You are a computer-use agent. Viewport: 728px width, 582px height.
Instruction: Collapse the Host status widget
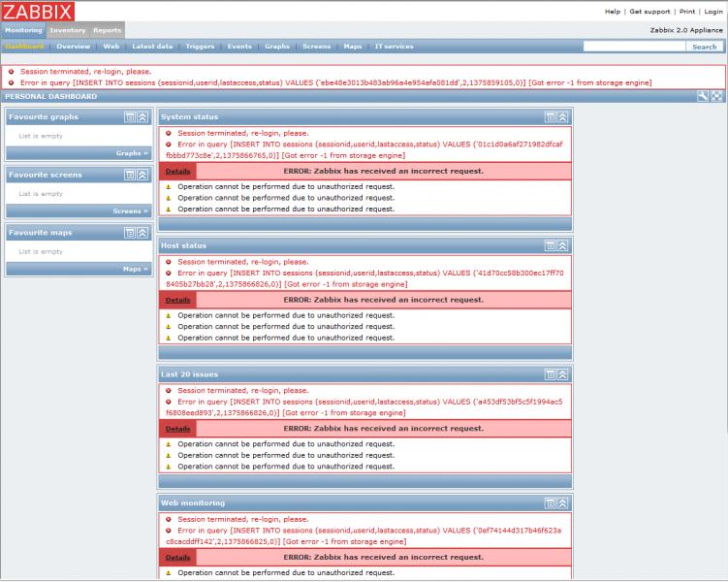(562, 245)
